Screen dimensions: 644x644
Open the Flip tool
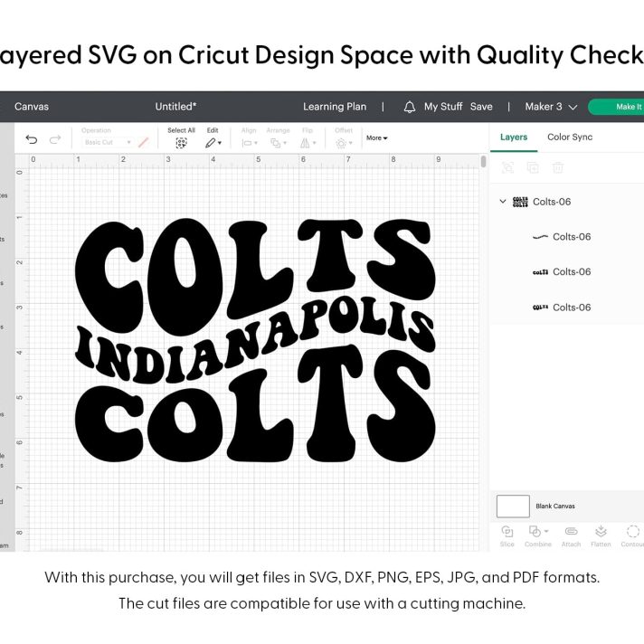308,143
